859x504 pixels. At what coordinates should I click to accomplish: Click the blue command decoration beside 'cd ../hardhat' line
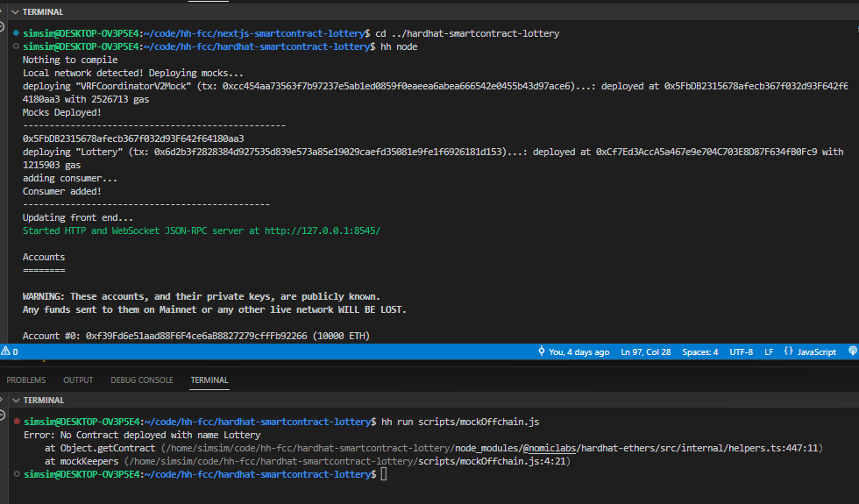tap(16, 33)
